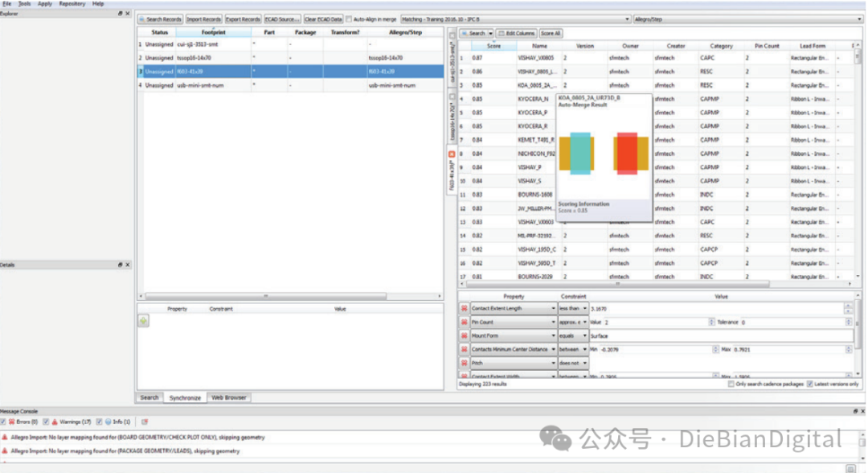Open the Pitch property dropdown

513,364
